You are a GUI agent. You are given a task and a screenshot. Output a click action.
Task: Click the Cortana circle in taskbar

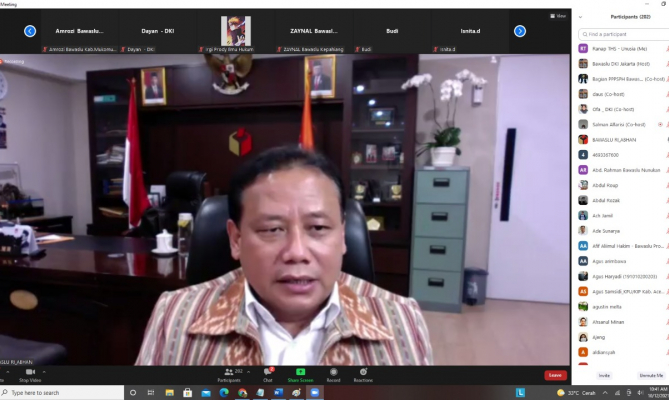[x=133, y=393]
